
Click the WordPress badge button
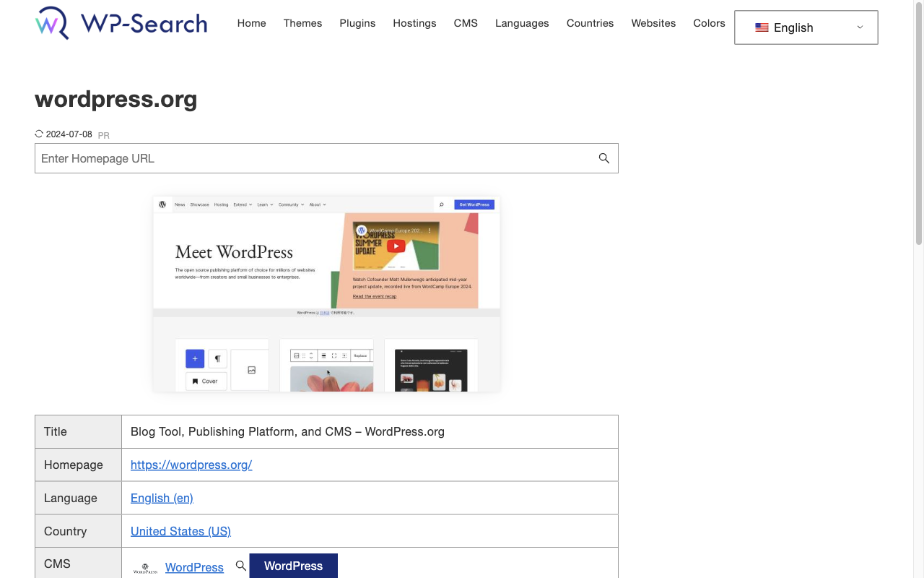293,566
